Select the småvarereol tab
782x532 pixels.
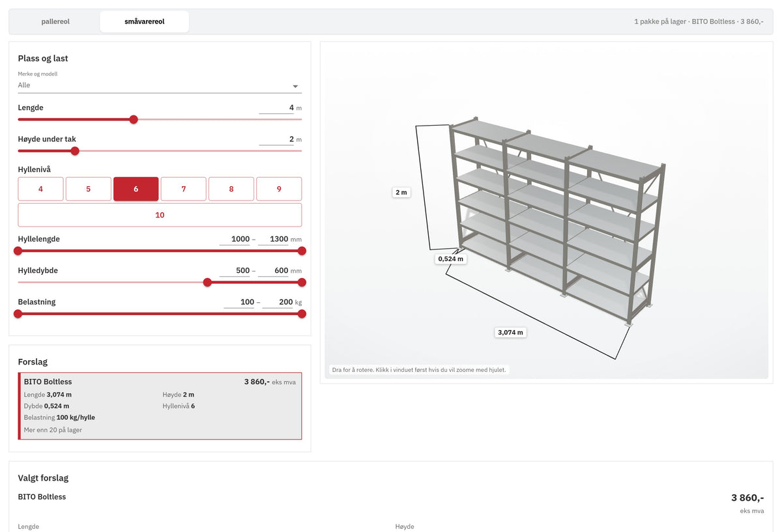coord(145,21)
